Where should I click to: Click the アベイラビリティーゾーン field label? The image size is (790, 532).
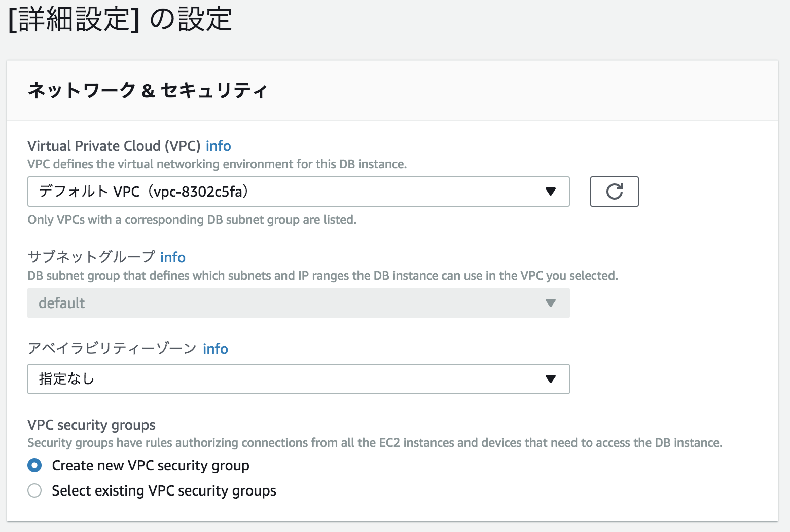112,349
